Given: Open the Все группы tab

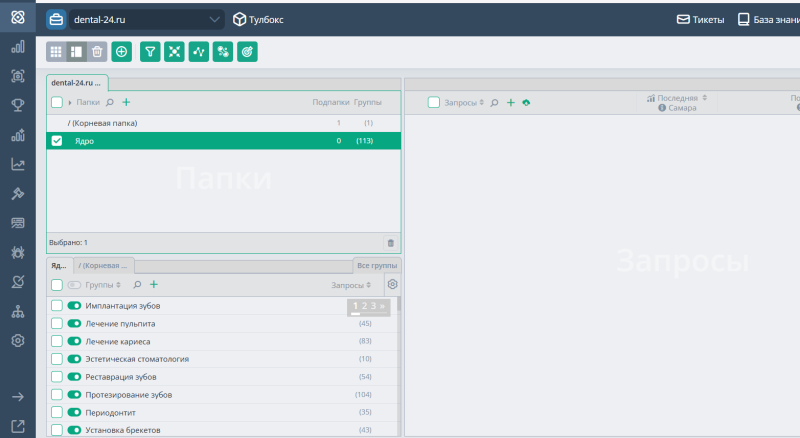Looking at the screenshot, I should coord(377,265).
